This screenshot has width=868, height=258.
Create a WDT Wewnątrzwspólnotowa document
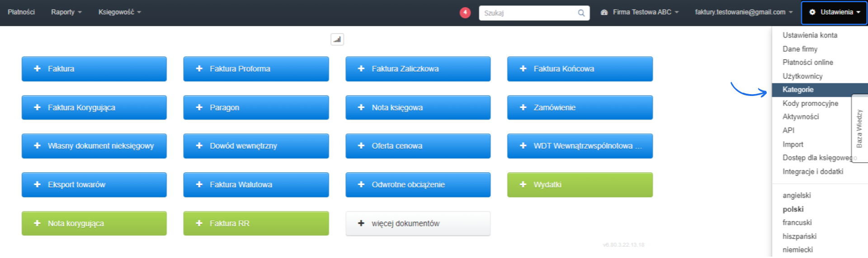click(x=580, y=146)
